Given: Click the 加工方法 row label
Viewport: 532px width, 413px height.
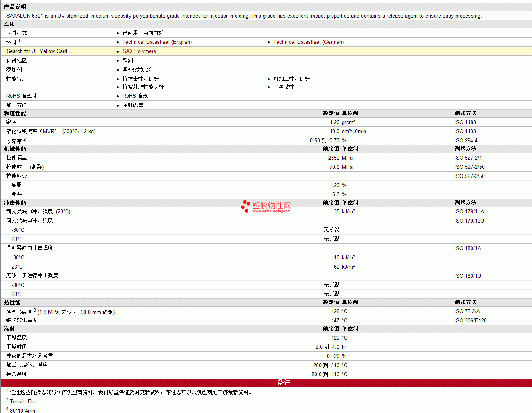Looking at the screenshot, I should 17,105.
